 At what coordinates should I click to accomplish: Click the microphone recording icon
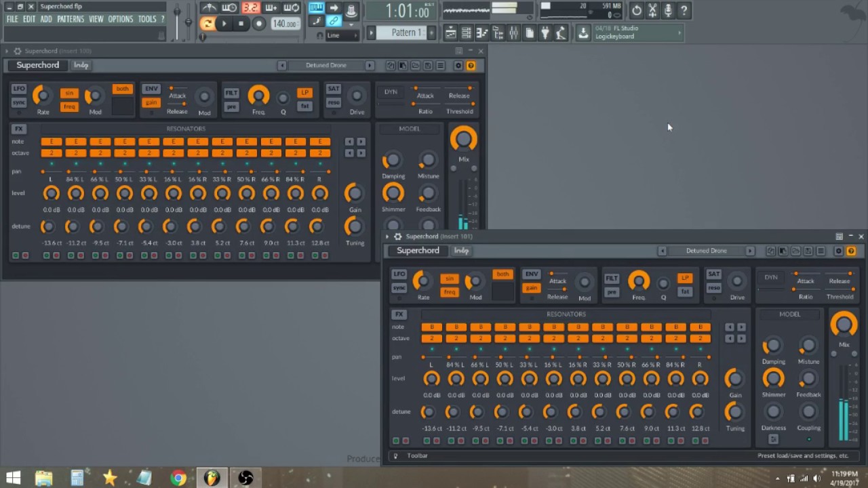click(668, 10)
